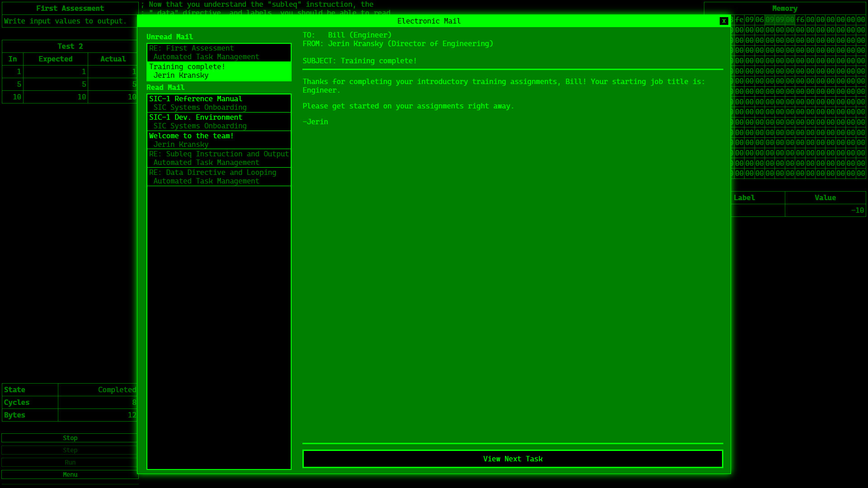Open the "RE: First Assessment" unread mail

coord(219,52)
